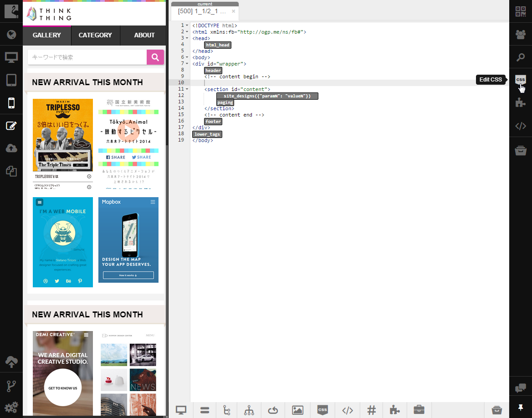Open the edit pencil tool in left sidebar
Viewport: 532px width, 418px height.
point(11,126)
